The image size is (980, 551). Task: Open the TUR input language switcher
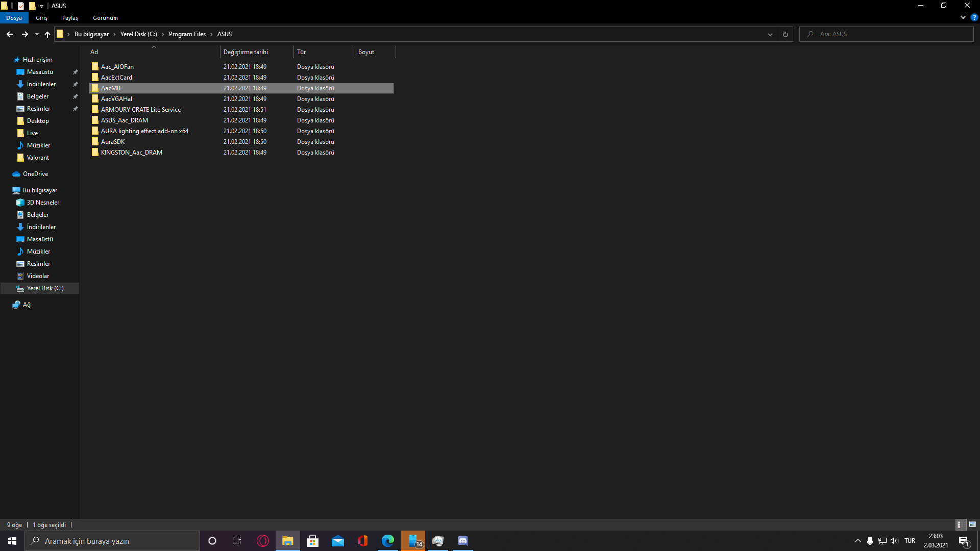tap(910, 541)
